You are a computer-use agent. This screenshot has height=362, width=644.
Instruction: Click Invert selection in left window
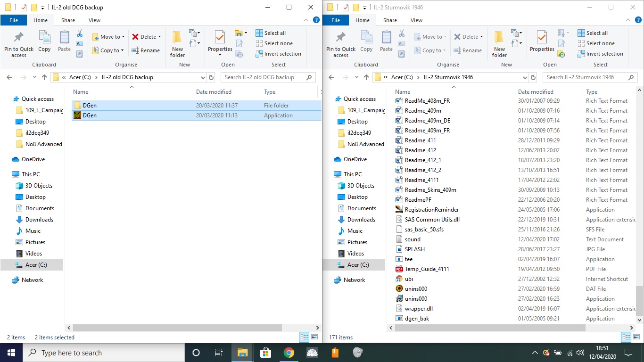click(278, 54)
